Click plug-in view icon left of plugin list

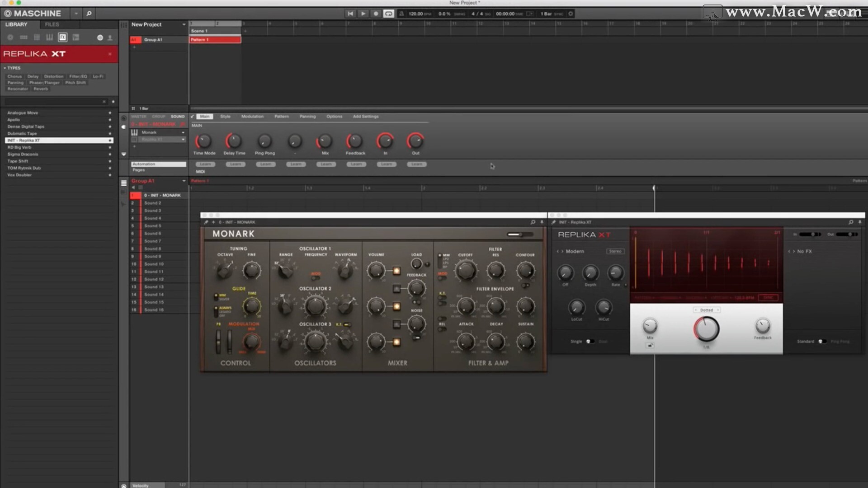point(123,127)
